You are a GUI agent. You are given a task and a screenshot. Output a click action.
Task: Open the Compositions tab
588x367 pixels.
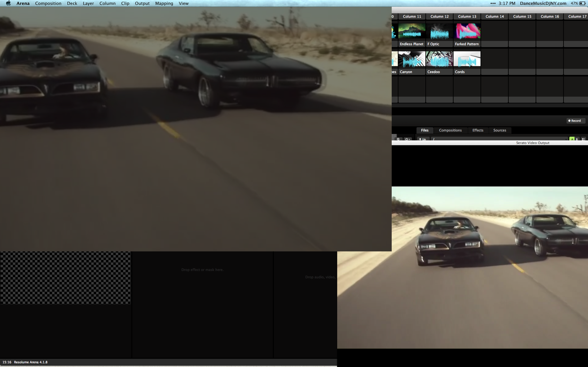pos(450,130)
